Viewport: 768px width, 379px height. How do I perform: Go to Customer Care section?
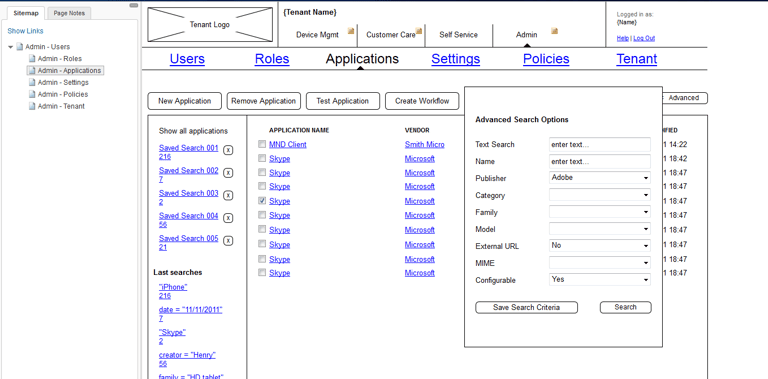[x=391, y=35]
